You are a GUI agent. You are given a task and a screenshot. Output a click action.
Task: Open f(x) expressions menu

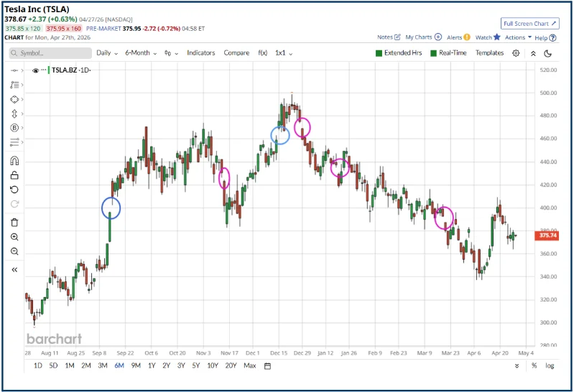click(x=262, y=53)
